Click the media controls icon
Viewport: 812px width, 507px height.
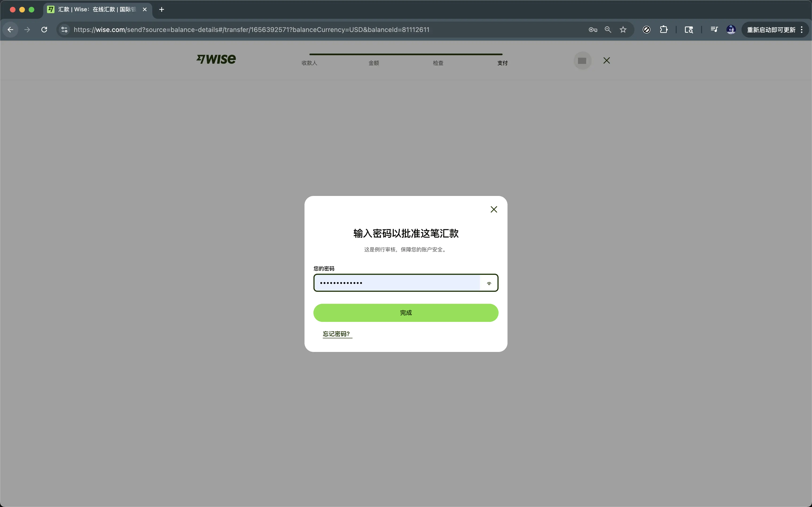(714, 30)
